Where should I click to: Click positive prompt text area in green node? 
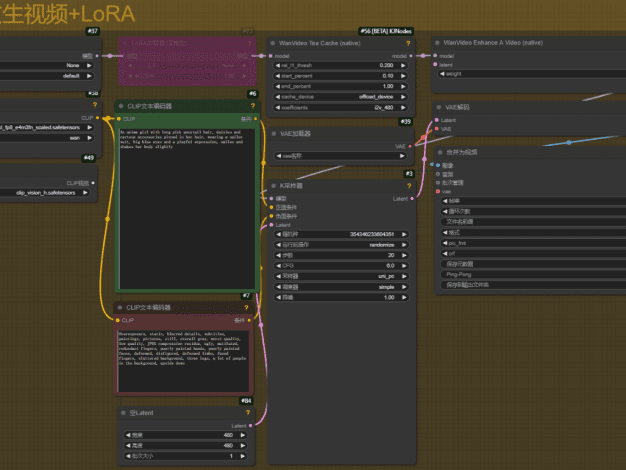click(187, 208)
